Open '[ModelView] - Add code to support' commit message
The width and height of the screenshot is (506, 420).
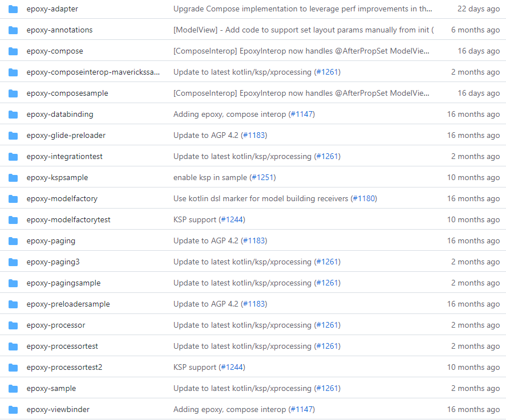(303, 30)
